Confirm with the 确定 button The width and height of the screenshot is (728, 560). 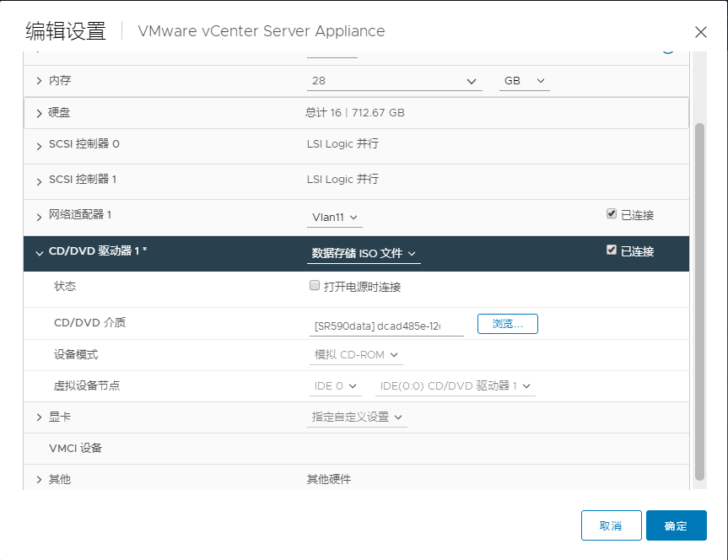point(677,525)
